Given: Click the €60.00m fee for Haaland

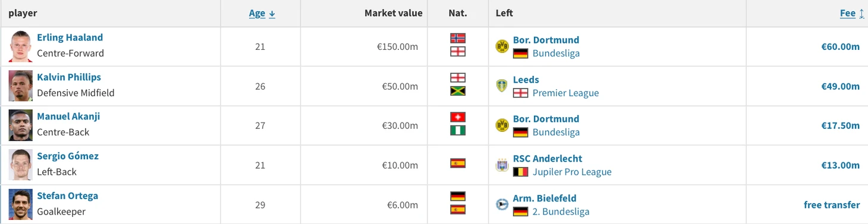Looking at the screenshot, I should point(840,46).
